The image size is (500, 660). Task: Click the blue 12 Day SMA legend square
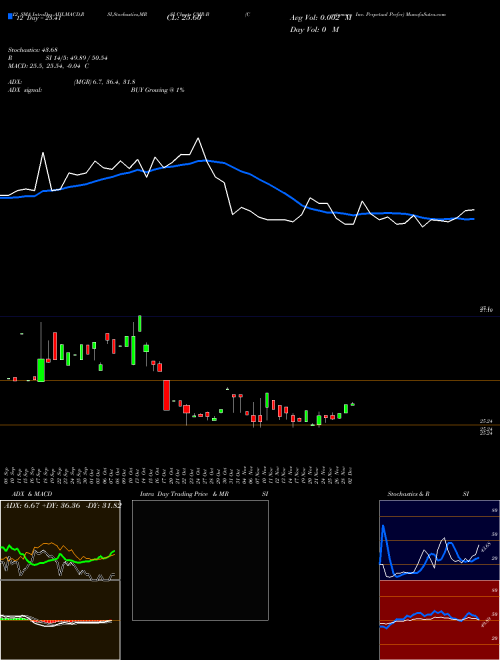[10, 17]
